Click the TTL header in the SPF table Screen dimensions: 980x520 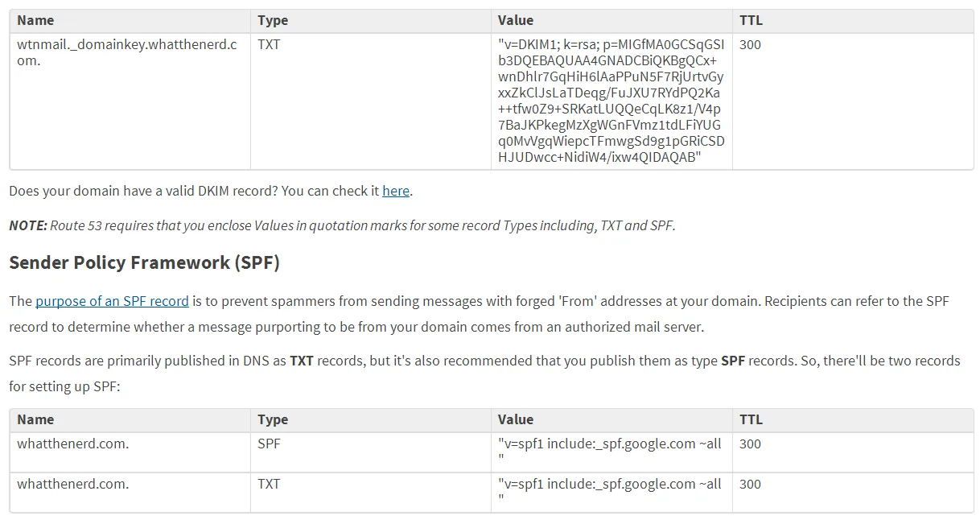751,419
